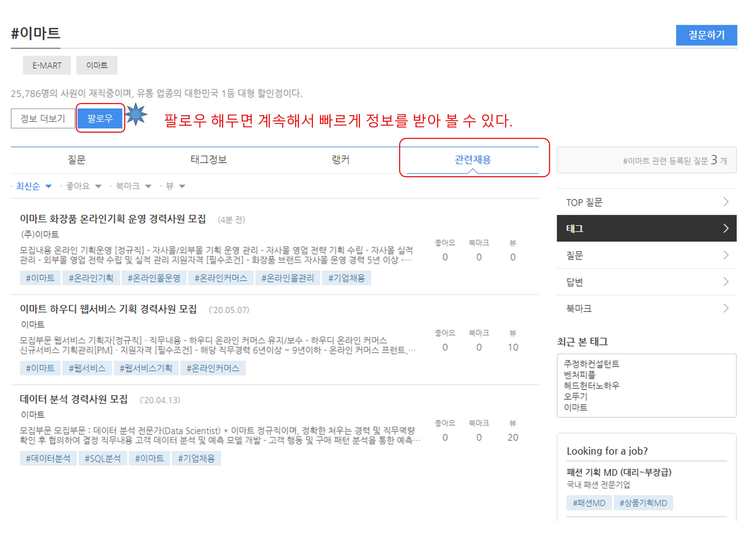The image size is (747, 560).
Task: Toggle the 팔로우 follow button
Action: pos(100,118)
